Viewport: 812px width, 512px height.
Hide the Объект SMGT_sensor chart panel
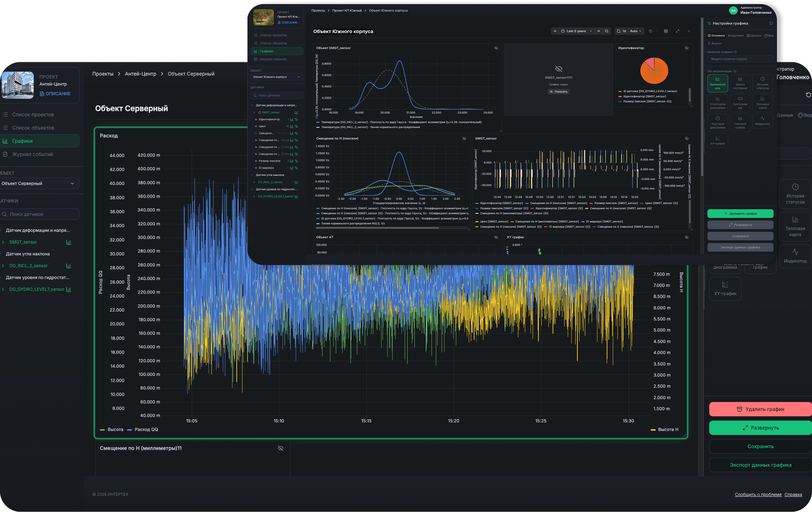click(x=496, y=48)
